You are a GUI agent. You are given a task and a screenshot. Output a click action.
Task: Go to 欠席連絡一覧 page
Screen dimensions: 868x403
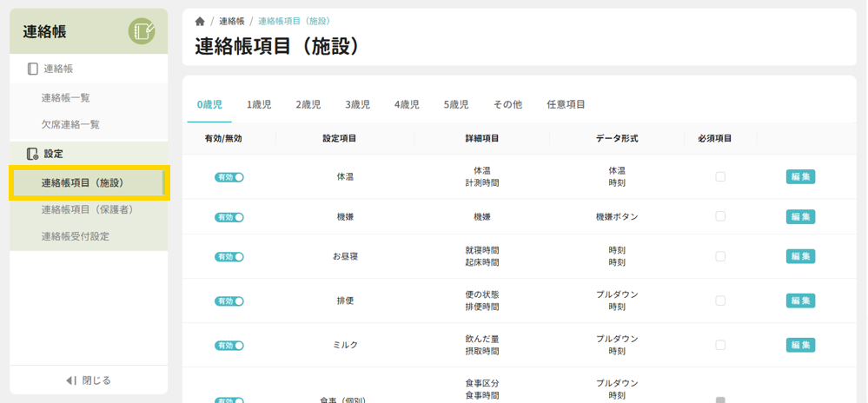pyautogui.click(x=70, y=124)
